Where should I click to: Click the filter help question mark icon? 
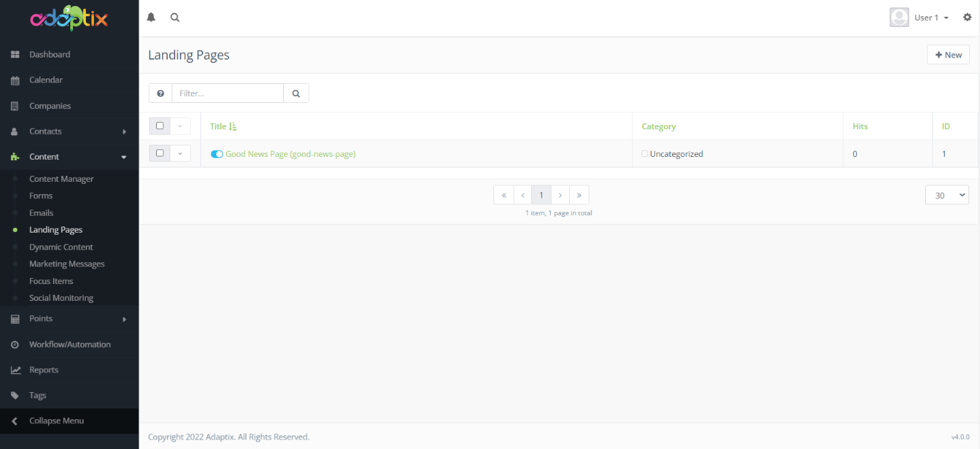click(x=160, y=93)
